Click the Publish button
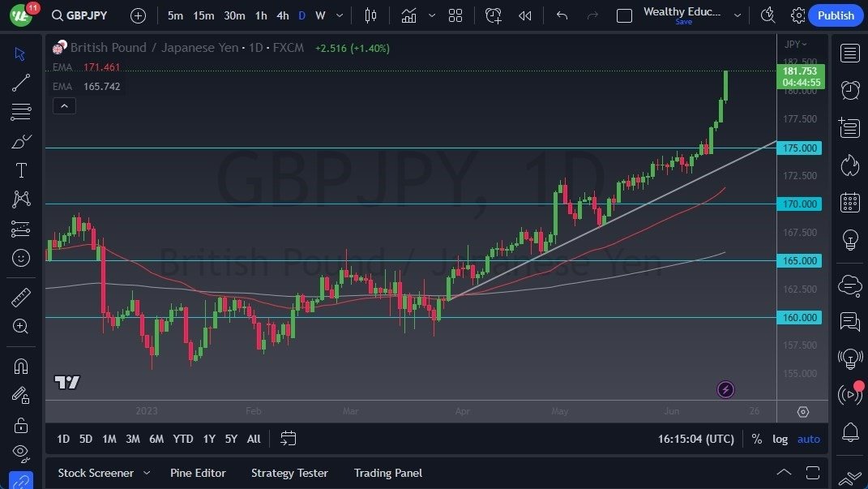The width and height of the screenshot is (868, 489). (x=836, y=15)
